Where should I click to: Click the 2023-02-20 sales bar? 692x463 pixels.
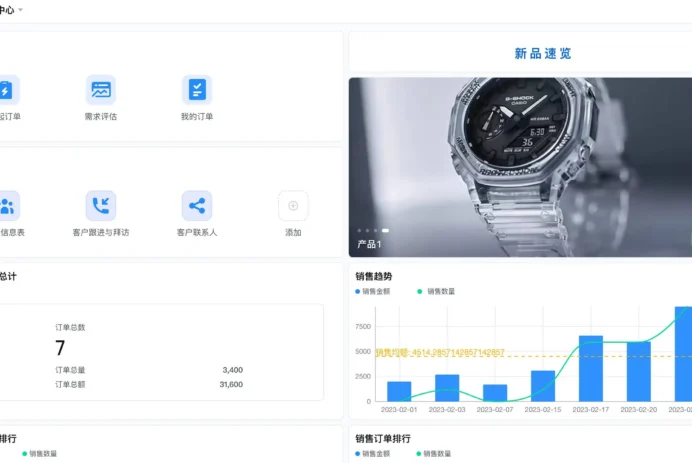(639, 372)
